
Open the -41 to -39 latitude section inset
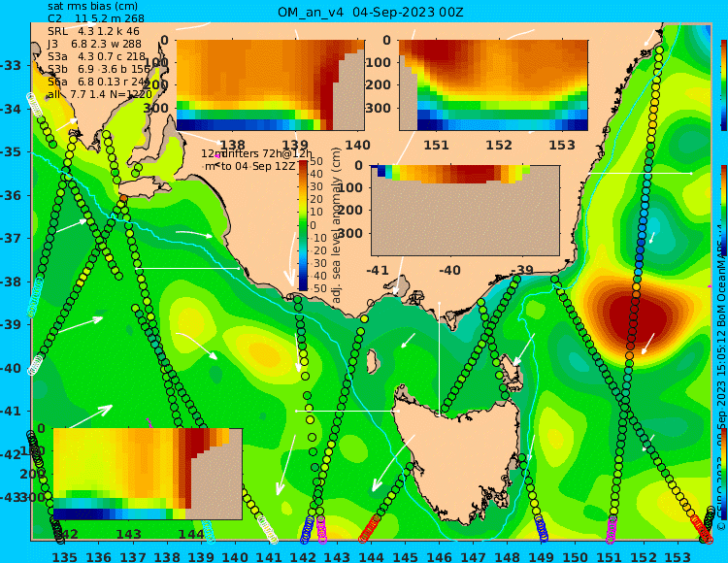click(x=465, y=211)
